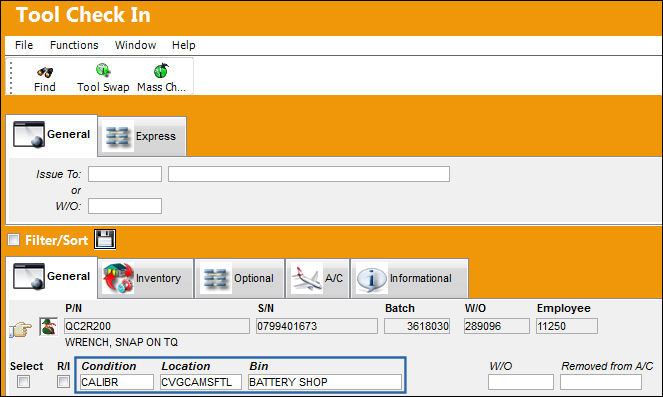
Task: Switch to the Inventory tab
Action: (x=145, y=278)
